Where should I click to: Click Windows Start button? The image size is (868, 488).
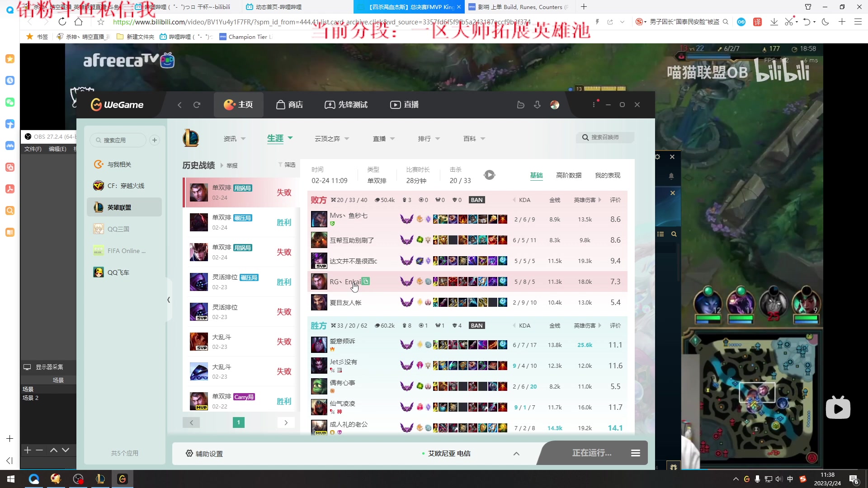point(11,479)
